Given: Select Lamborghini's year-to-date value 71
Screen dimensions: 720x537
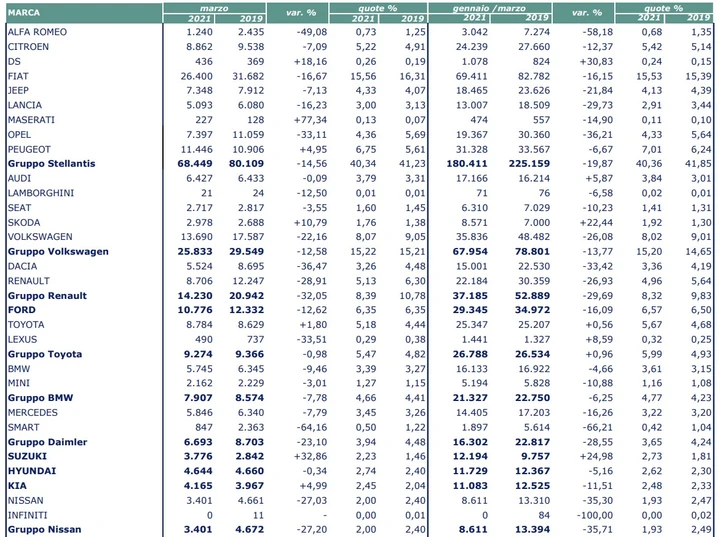Looking at the screenshot, I should pyautogui.click(x=482, y=193).
